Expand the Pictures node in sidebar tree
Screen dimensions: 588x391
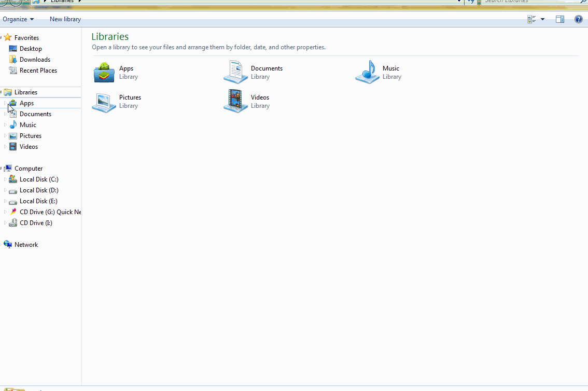pyautogui.click(x=5, y=135)
